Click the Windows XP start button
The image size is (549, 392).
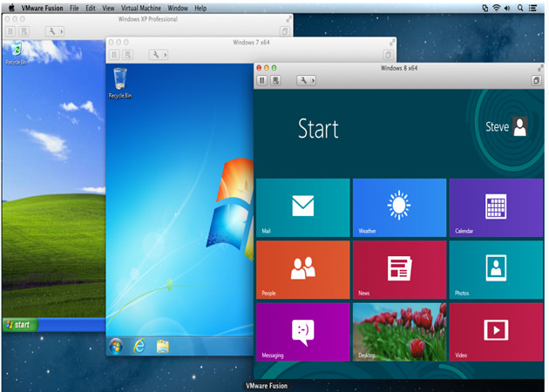(x=17, y=324)
